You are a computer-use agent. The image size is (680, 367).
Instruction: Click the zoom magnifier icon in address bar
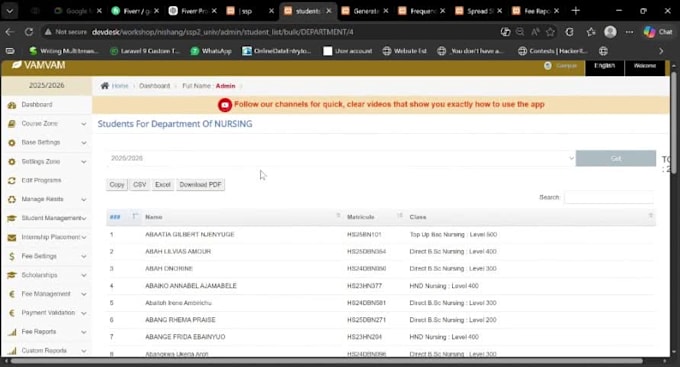click(x=520, y=32)
